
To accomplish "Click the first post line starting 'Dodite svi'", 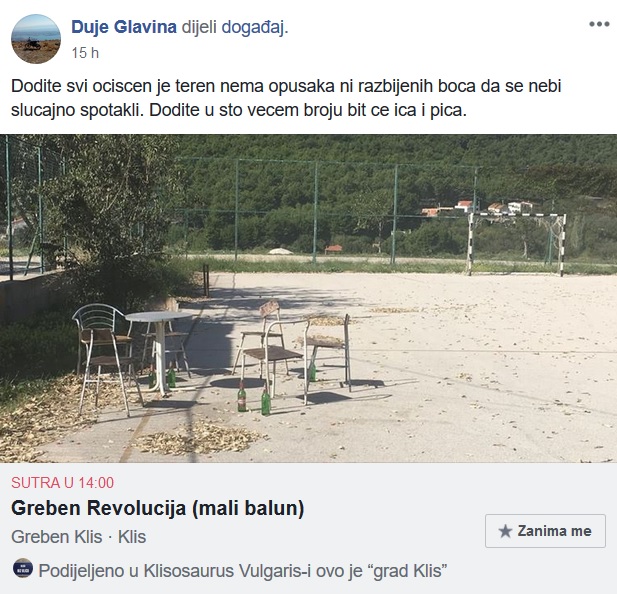I will (286, 86).
